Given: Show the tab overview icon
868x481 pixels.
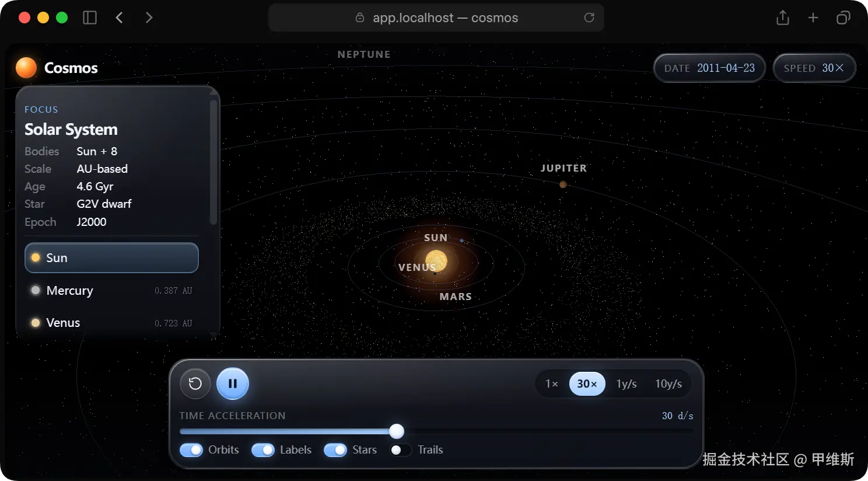Looking at the screenshot, I should tap(843, 18).
